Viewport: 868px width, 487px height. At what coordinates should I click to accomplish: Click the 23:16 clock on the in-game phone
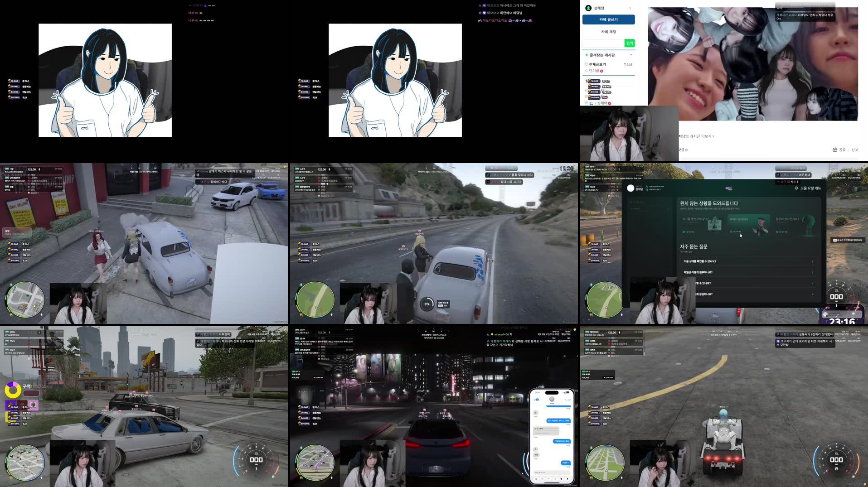(842, 321)
